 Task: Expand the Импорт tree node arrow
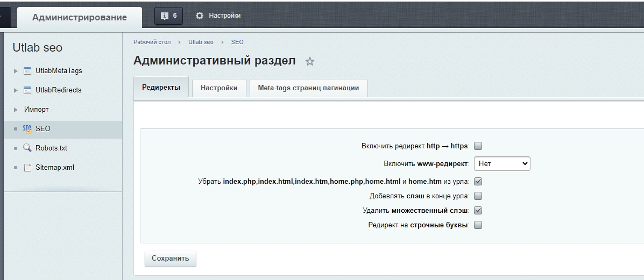[x=16, y=110]
